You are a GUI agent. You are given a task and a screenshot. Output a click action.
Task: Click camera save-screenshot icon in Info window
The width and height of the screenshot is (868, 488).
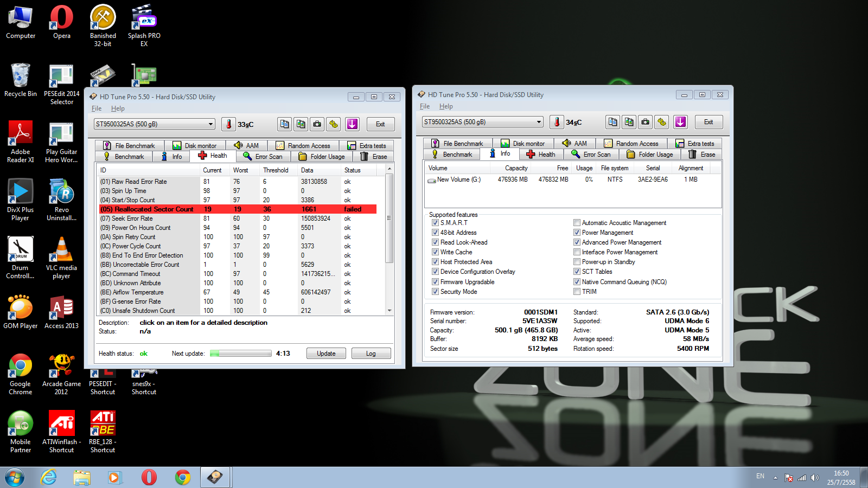click(646, 122)
